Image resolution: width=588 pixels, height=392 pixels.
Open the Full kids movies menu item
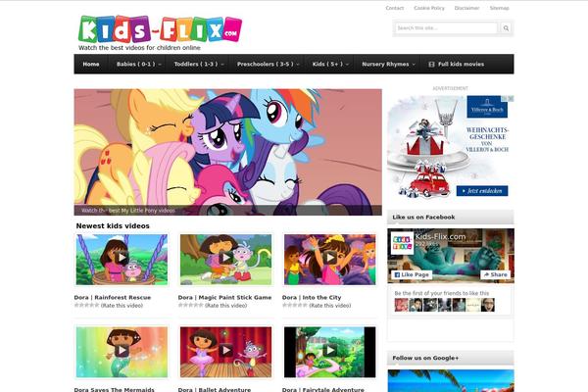[456, 64]
